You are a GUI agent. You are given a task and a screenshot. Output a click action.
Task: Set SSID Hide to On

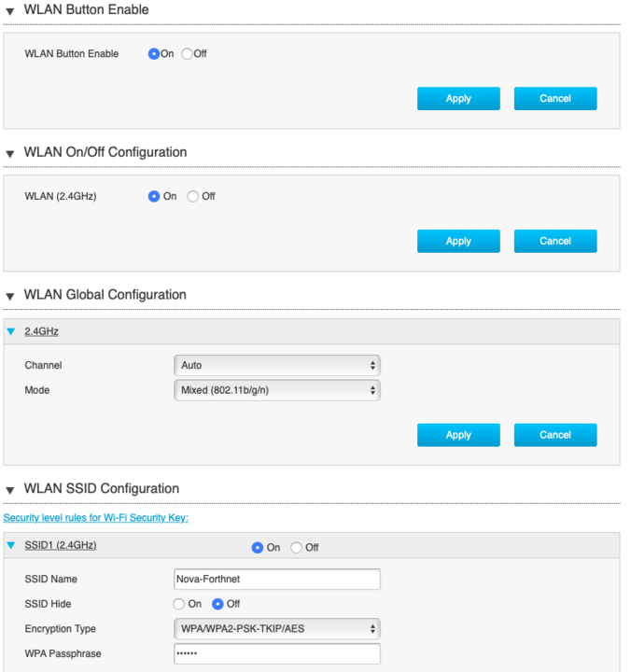(179, 604)
